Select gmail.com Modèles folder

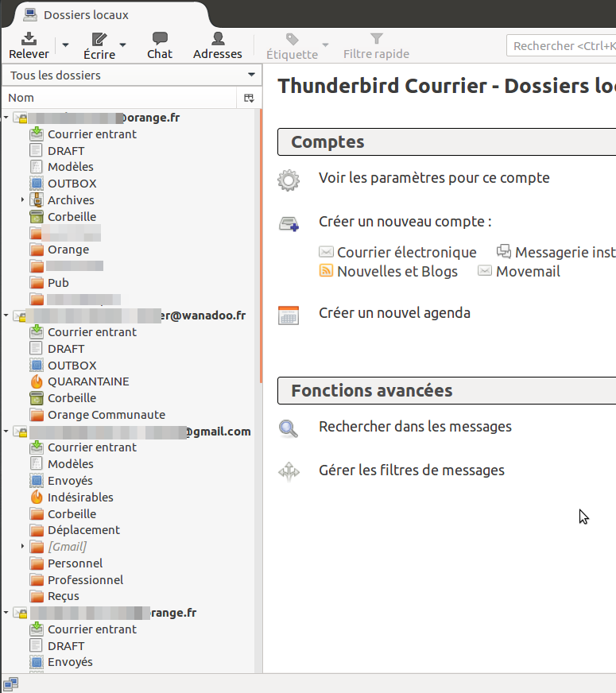pos(70,464)
